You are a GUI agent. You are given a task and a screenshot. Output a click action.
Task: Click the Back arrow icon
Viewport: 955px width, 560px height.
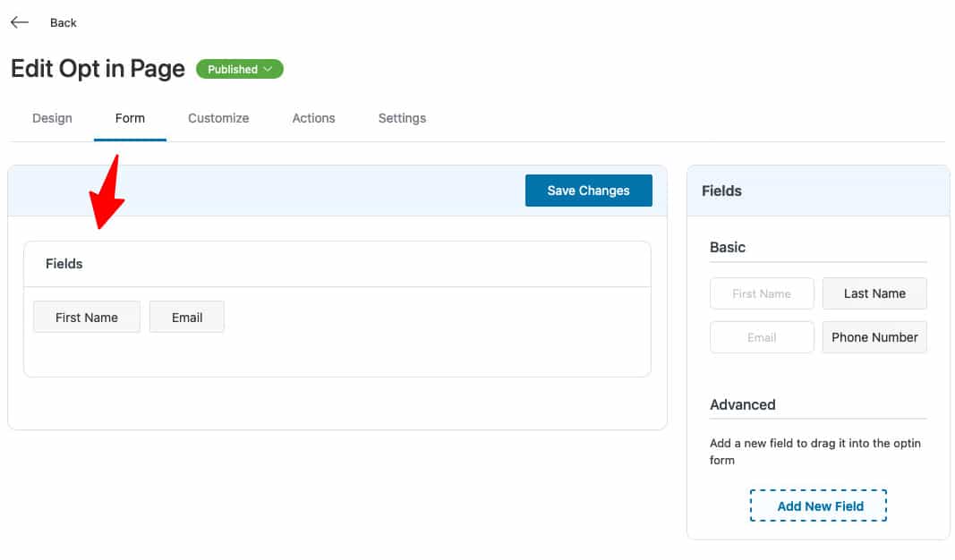pyautogui.click(x=19, y=21)
